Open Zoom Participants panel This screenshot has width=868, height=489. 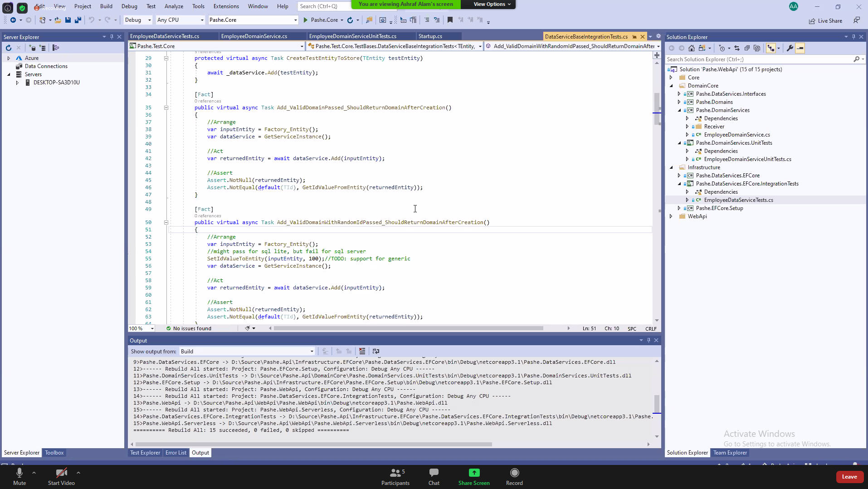point(395,477)
